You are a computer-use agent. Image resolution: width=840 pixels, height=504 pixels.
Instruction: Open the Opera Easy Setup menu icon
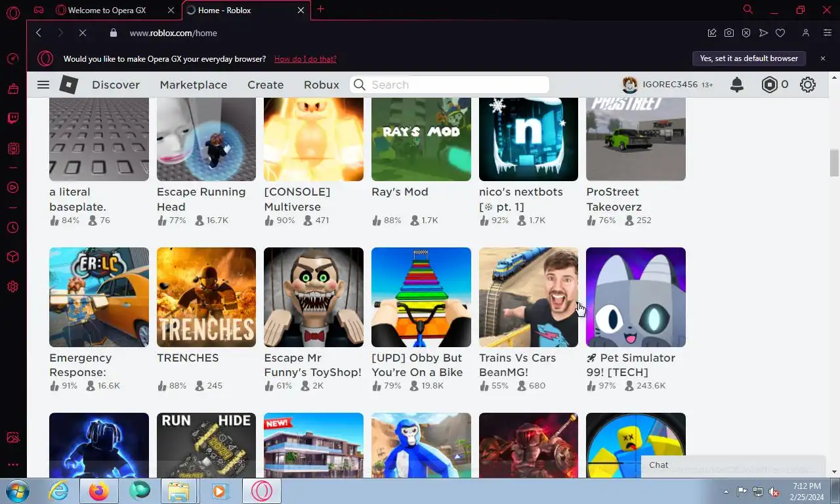click(x=828, y=33)
